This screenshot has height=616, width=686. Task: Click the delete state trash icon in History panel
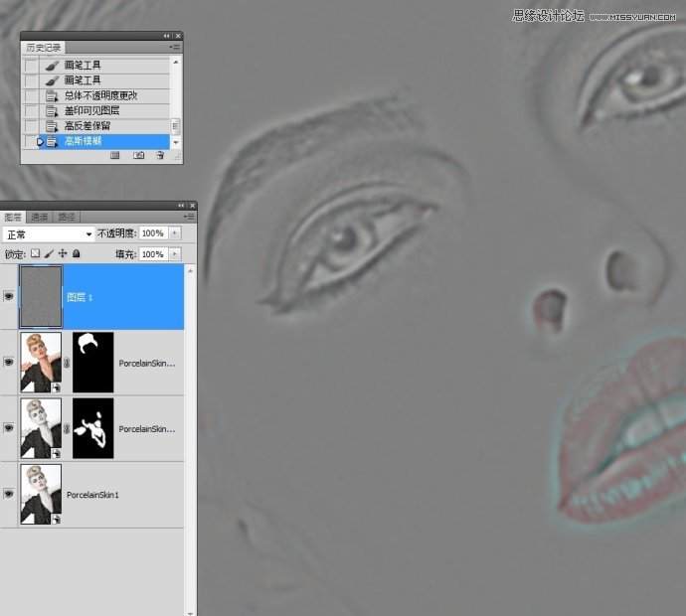pos(159,156)
